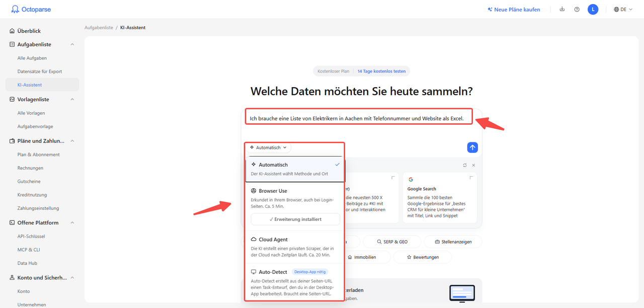Screen dimensions: 644x308
Task: Click 14 Tage kostenlos testen link
Action: (x=381, y=71)
